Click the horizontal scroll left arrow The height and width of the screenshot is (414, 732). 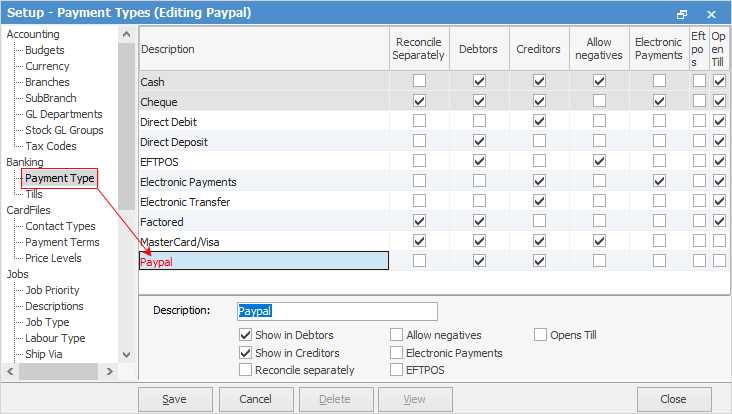click(10, 372)
